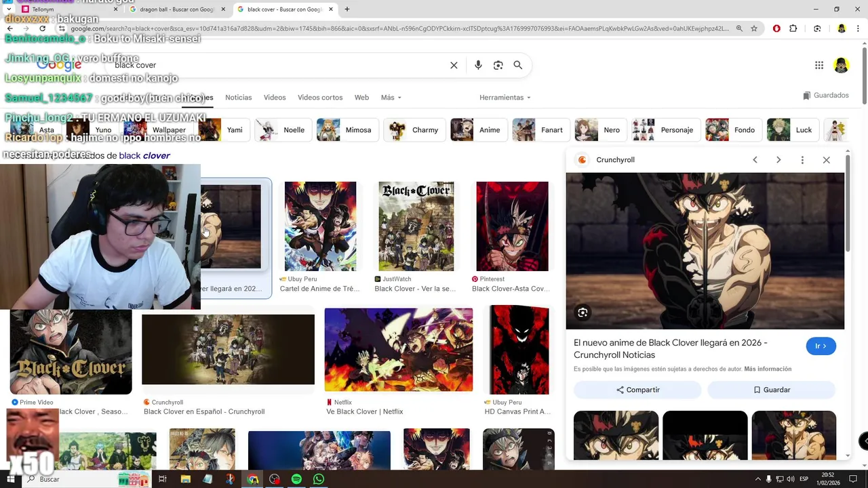This screenshot has height=488, width=868.
Task: Submit search with the magnifying glass icon
Action: pyautogui.click(x=518, y=65)
